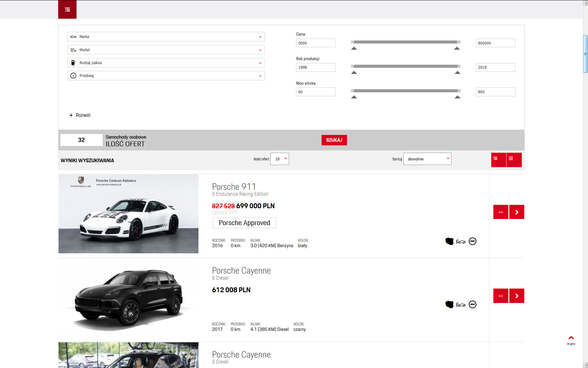Grab the Rok produkcji slider left handle
588x368 pixels.
tap(354, 72)
